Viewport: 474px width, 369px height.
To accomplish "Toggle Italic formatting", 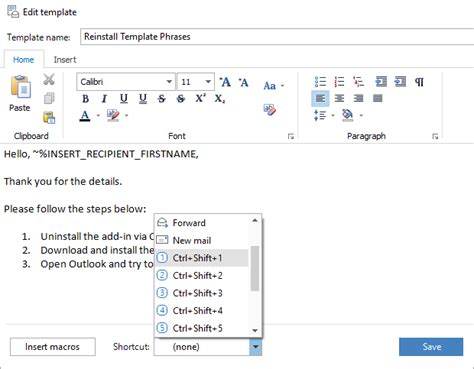I will (x=104, y=99).
